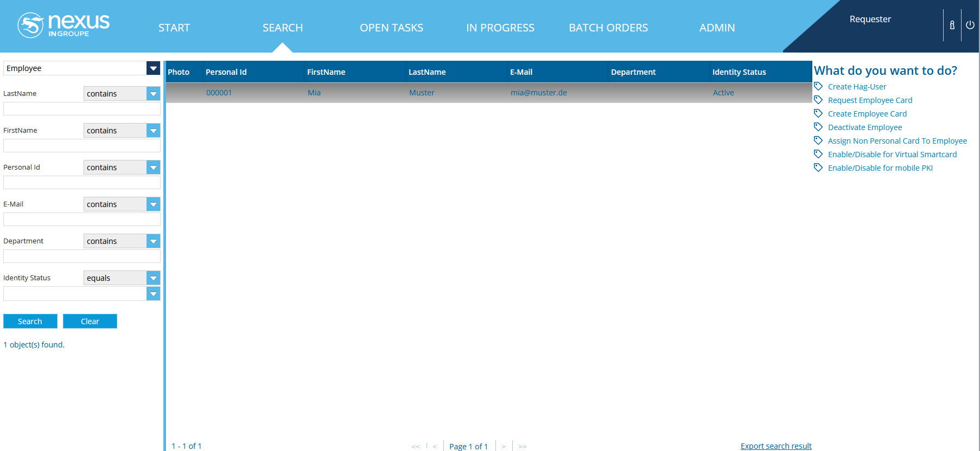Expand the Identity Status value dropdown
Viewport: 980px width, 451px height.
[153, 294]
